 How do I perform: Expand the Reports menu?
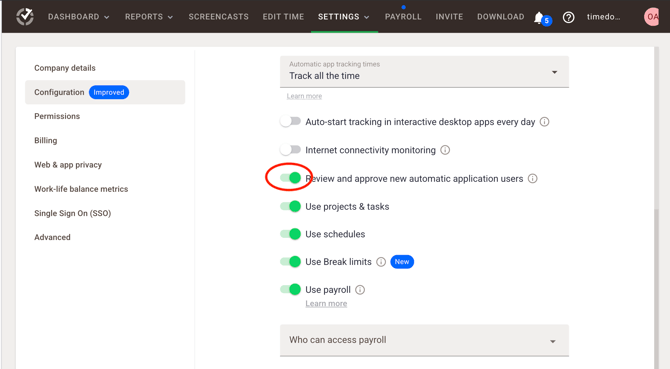[x=149, y=17]
